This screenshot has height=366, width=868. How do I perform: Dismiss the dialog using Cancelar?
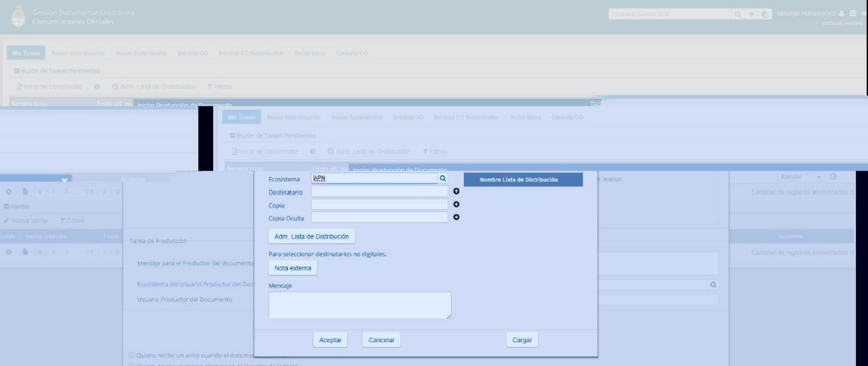click(382, 340)
